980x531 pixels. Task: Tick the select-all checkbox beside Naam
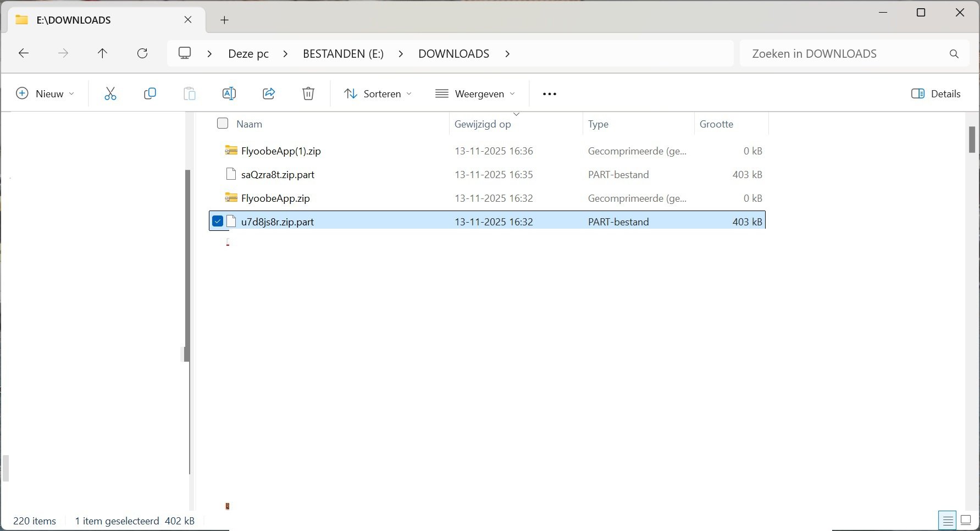click(x=223, y=124)
